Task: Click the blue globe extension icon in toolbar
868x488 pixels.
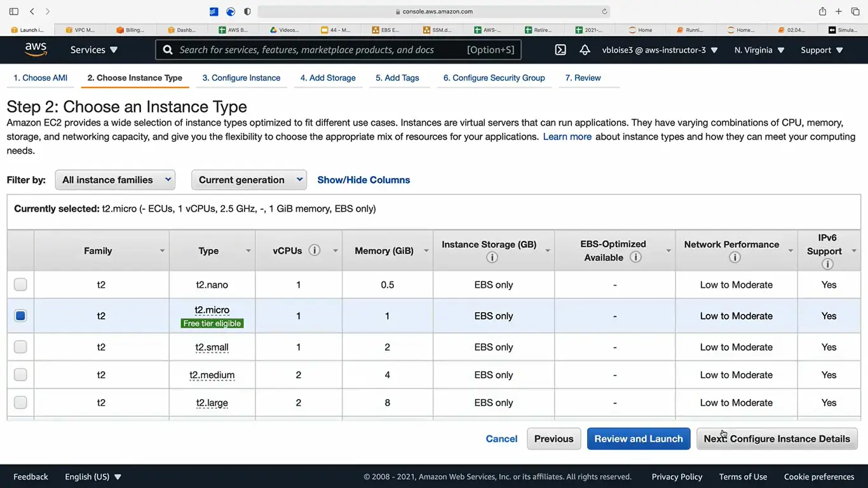Action: coord(231,11)
